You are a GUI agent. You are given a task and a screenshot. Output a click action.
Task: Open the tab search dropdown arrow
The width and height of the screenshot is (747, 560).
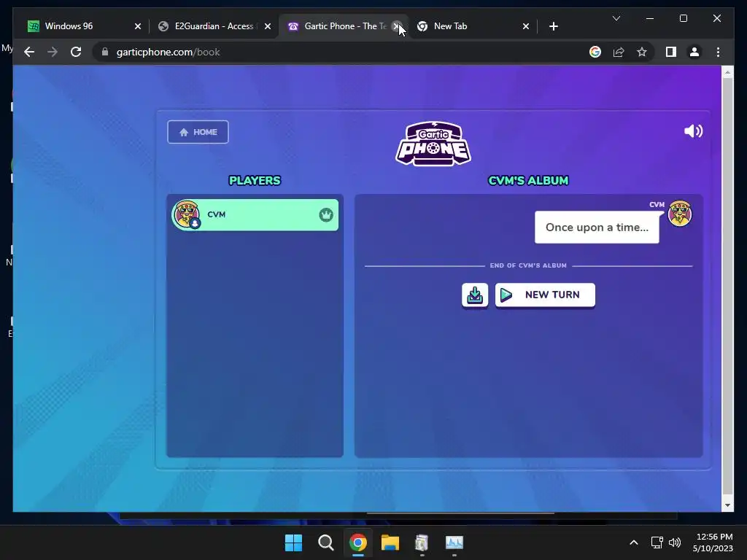pyautogui.click(x=616, y=18)
